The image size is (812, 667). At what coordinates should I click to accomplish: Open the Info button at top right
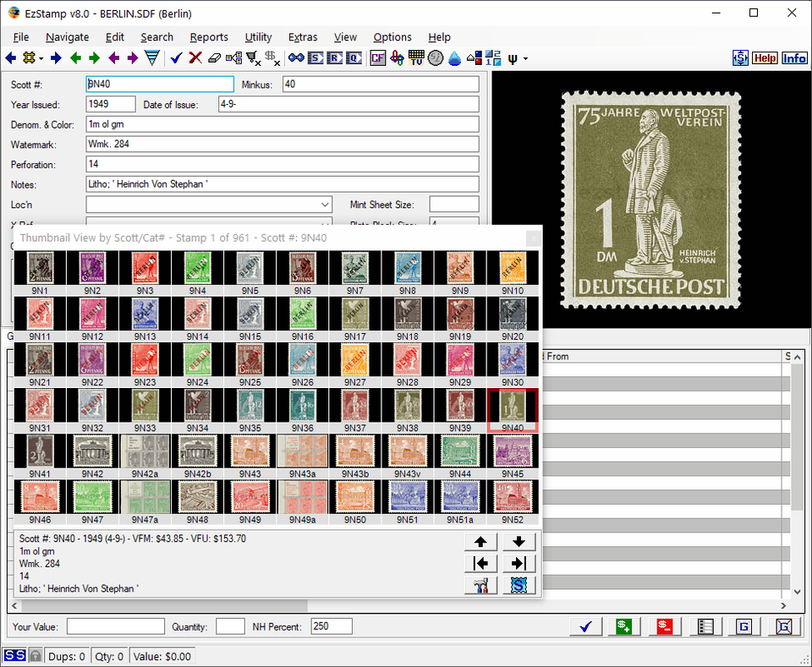[x=794, y=57]
